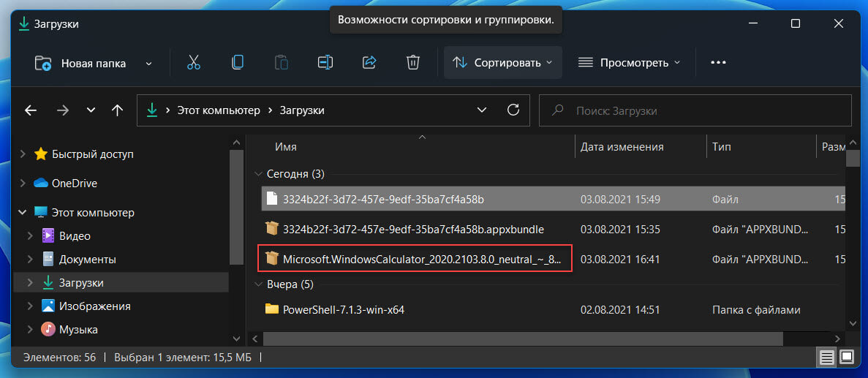Go up one folder level arrow

pos(117,110)
